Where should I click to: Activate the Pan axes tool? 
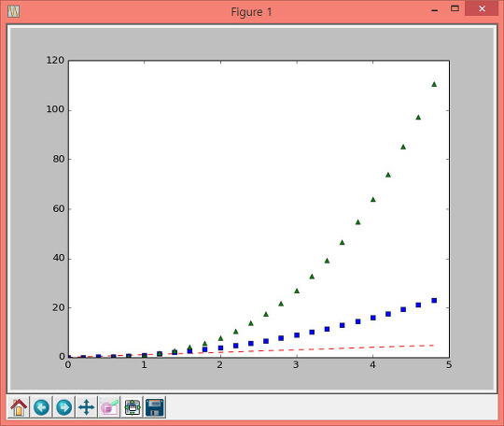tap(87, 407)
